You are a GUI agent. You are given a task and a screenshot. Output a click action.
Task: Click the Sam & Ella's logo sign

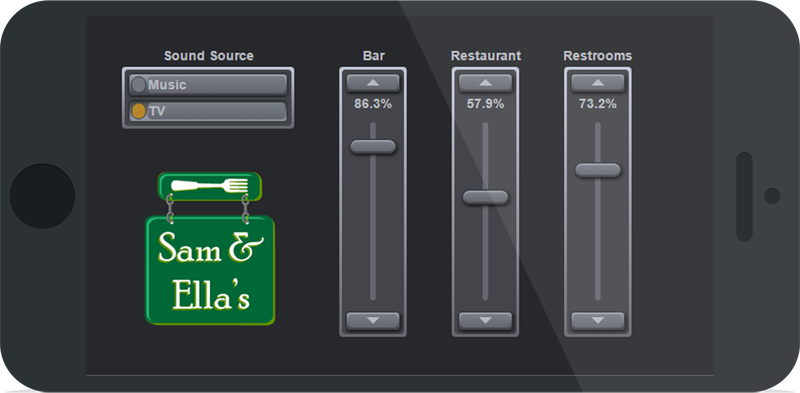(210, 271)
